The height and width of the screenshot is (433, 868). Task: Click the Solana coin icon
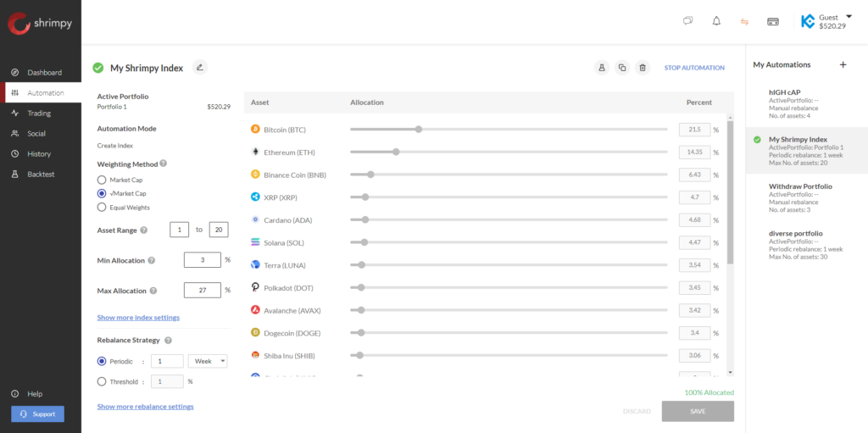pos(255,242)
